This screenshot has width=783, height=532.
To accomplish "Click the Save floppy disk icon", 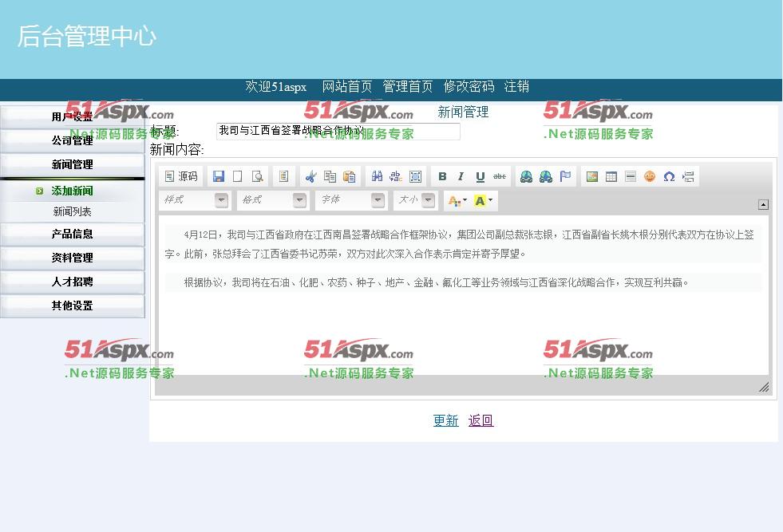I will pyautogui.click(x=218, y=176).
